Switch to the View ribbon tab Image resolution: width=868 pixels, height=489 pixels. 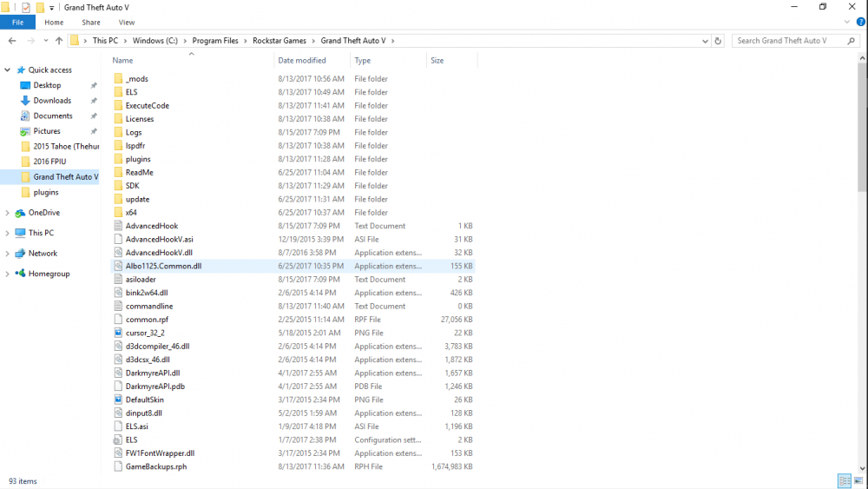[126, 23]
